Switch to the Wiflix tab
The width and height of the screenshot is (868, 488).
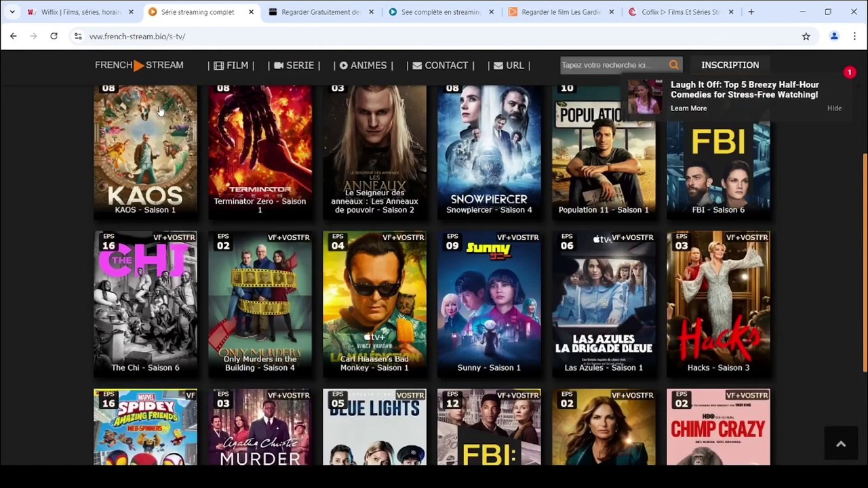pos(80,12)
